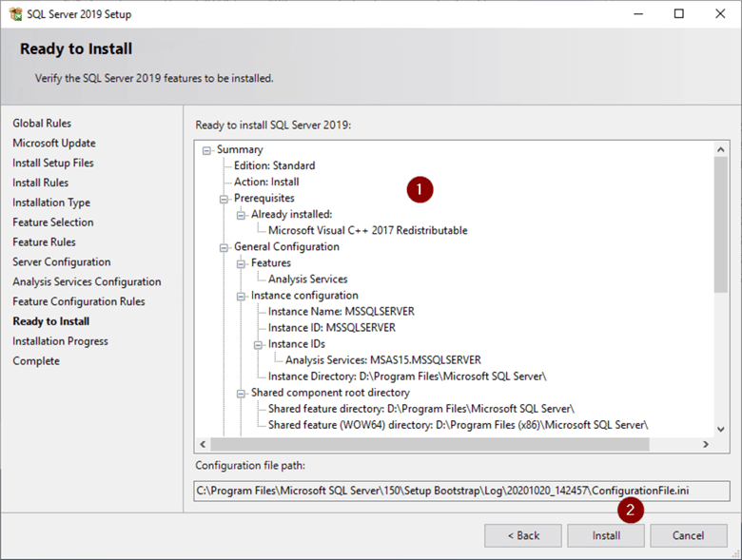Collapse the Summary tree node
Image resolution: width=742 pixels, height=560 pixels.
click(206, 150)
